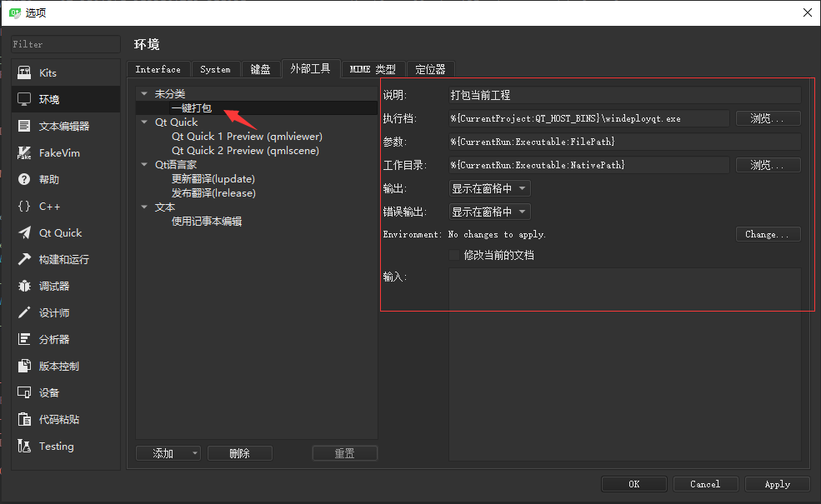821x504 pixels.
Task: Open 设备 settings icon
Action: tap(24, 392)
